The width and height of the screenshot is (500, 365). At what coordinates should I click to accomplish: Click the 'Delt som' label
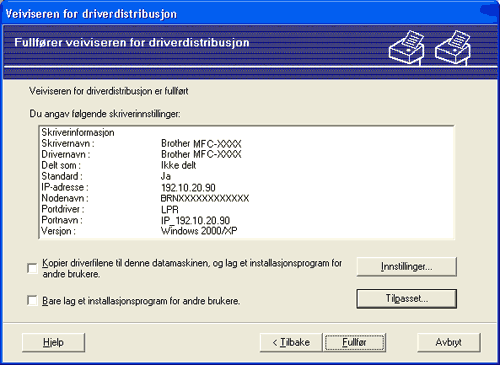[x=61, y=165]
